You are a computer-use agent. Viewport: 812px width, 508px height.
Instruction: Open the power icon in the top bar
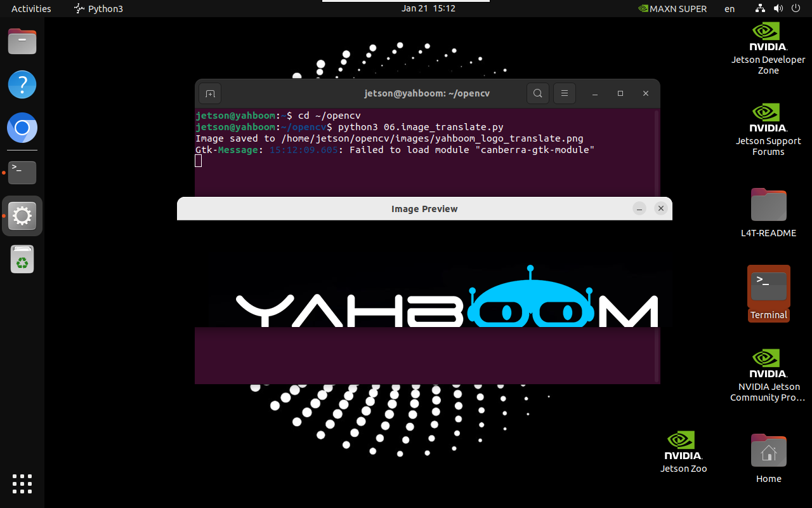pos(796,9)
